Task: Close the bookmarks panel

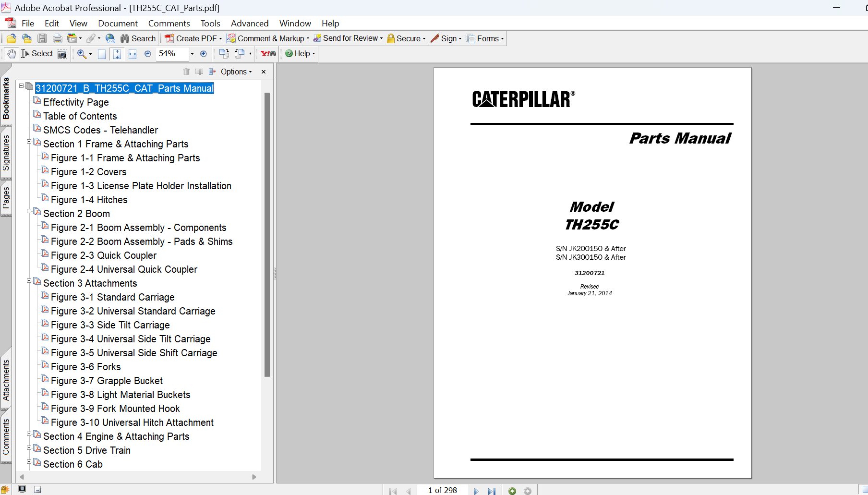Action: pos(264,72)
